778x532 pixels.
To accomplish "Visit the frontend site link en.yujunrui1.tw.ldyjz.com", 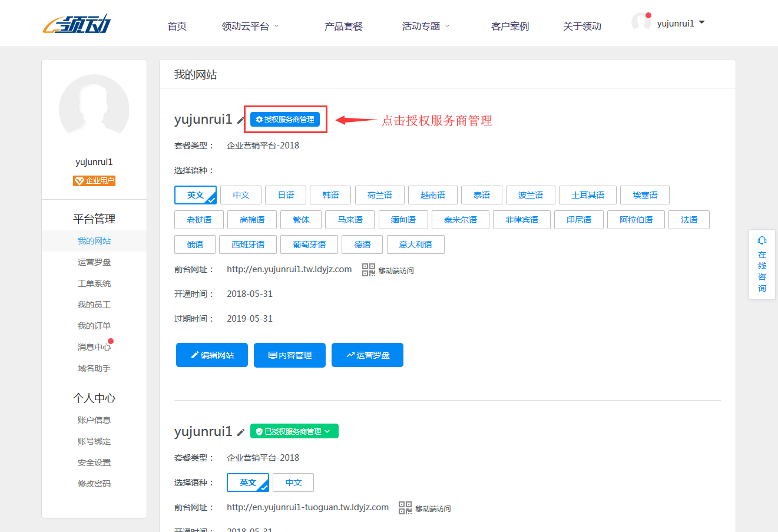I will (x=289, y=269).
